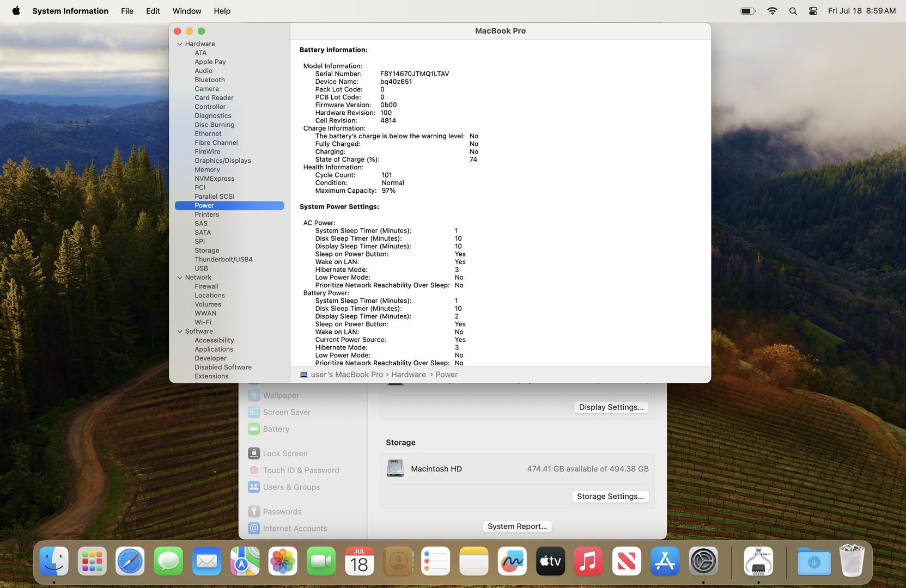Open Contacts app in the Dock
The height and width of the screenshot is (588, 906).
click(x=398, y=561)
